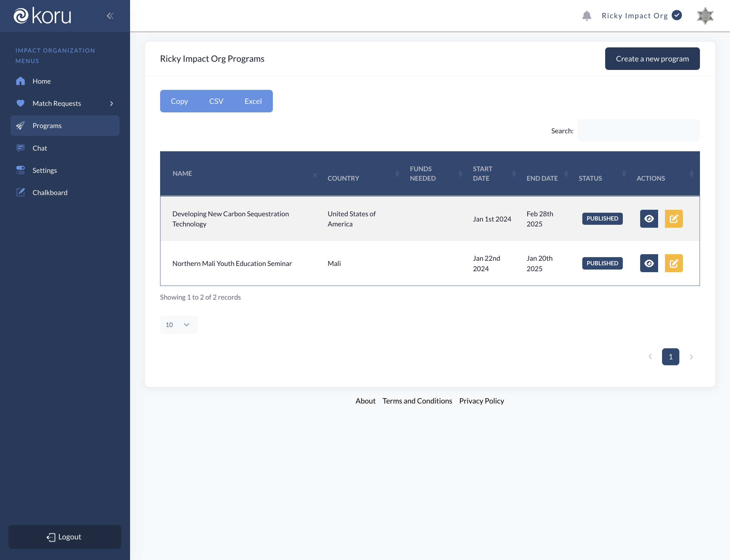Go to the previous page arrow
The width and height of the screenshot is (730, 560).
[650, 357]
